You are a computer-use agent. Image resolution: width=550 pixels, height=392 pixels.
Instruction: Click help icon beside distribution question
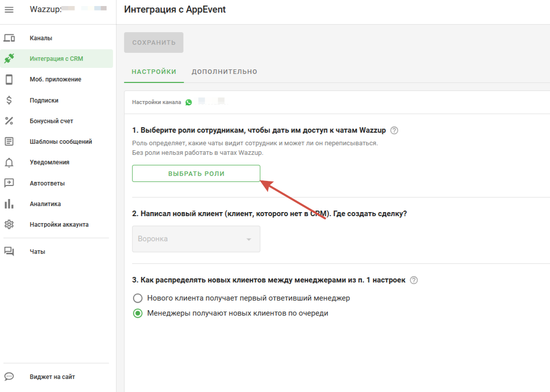click(x=414, y=280)
